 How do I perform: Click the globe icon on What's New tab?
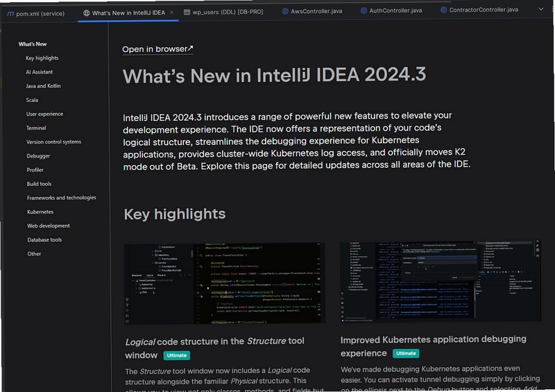pos(86,13)
